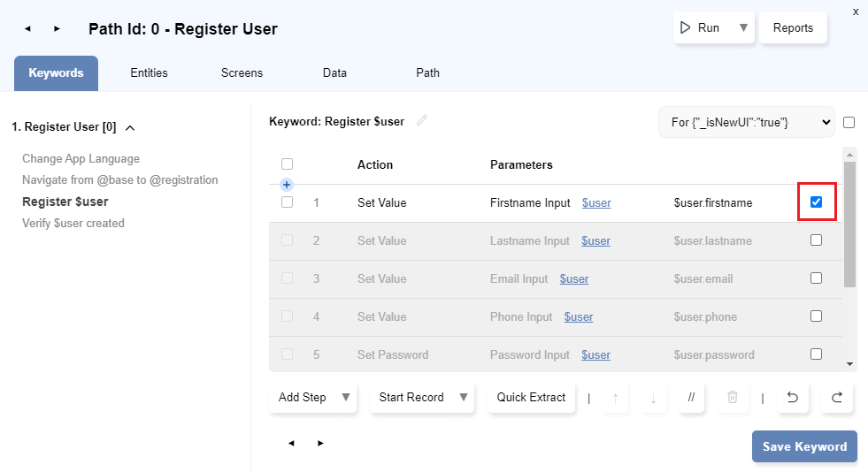
Task: Click the redo arrow icon
Action: 836,398
